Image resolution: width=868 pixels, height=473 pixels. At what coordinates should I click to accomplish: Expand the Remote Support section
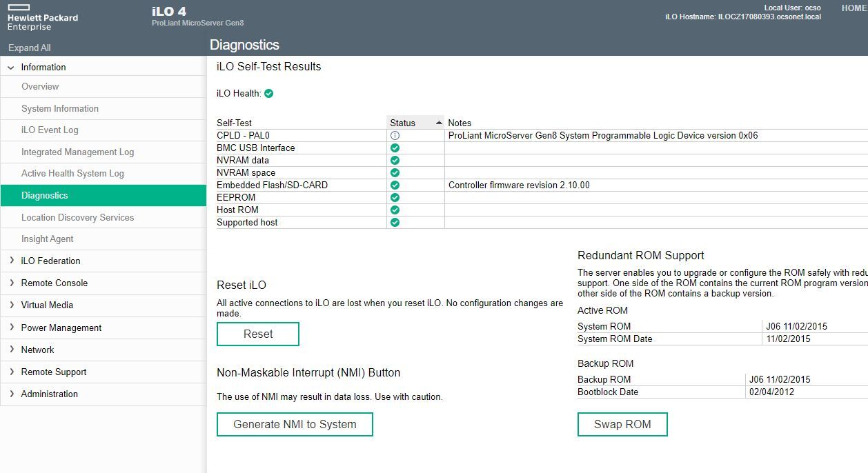coord(11,372)
